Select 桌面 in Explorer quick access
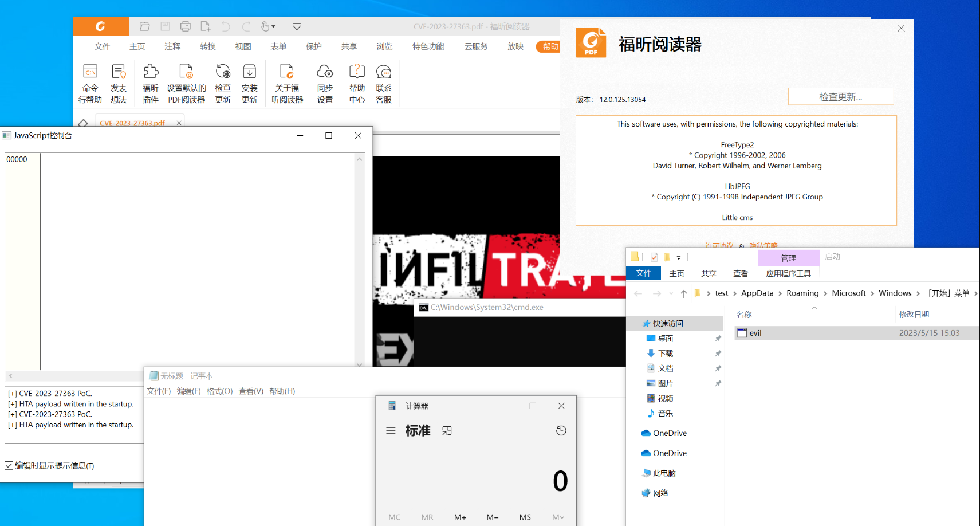The image size is (980, 526). coord(666,339)
